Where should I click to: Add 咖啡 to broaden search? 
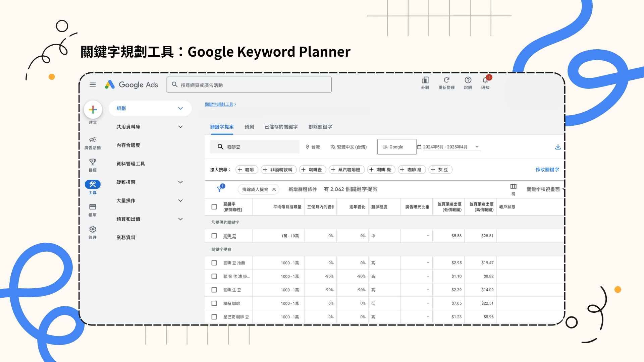[x=247, y=170]
